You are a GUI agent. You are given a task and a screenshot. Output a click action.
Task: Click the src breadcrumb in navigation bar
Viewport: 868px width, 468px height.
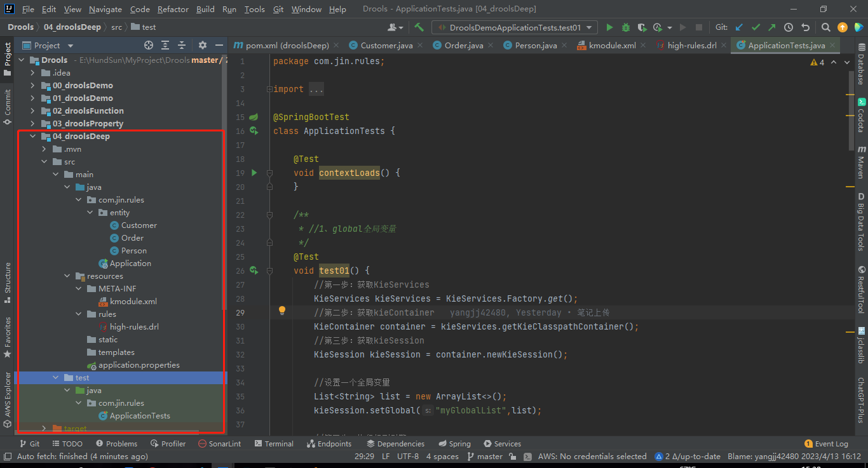pyautogui.click(x=116, y=27)
